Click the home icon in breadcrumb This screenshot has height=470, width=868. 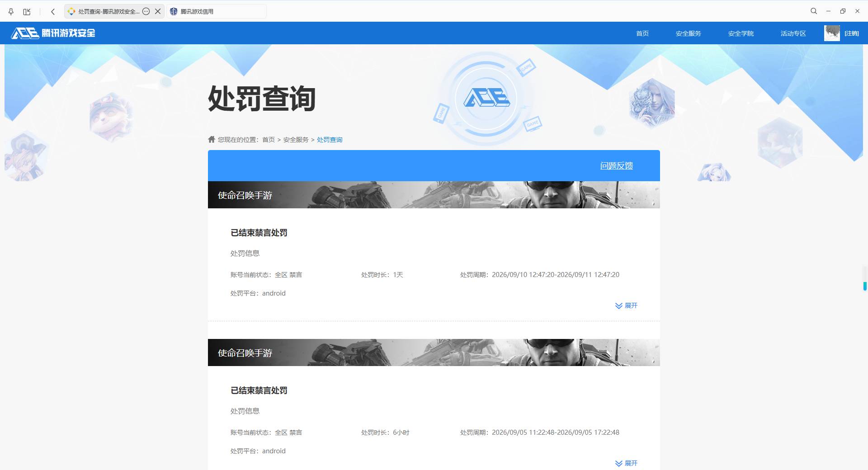pos(212,139)
